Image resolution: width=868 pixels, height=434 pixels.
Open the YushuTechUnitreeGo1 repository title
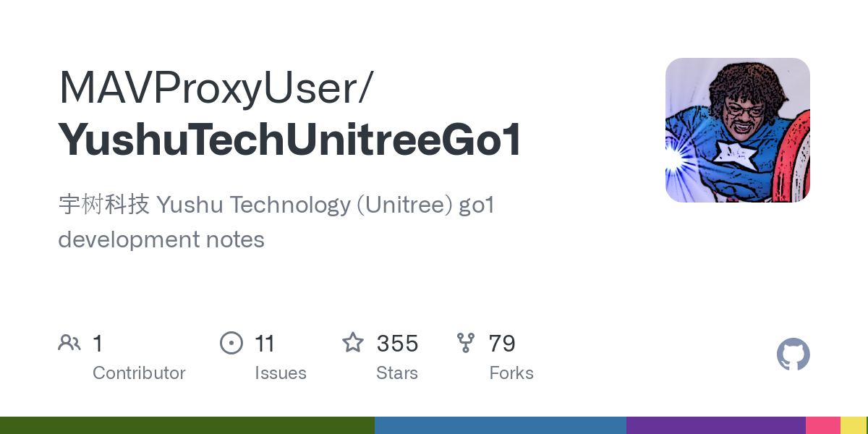[290, 140]
